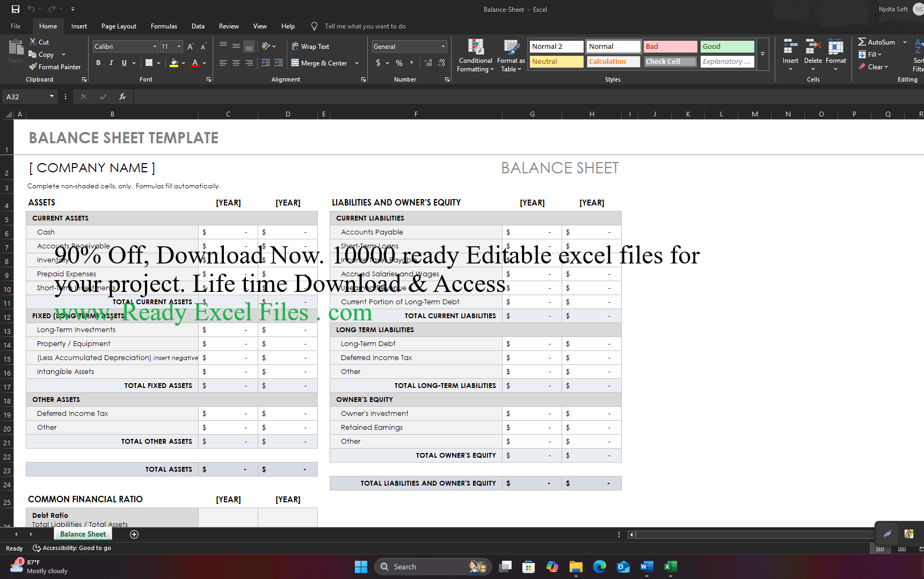Viewport: 924px width, 579px height.
Task: Apply red Font Color to text
Action: [x=195, y=63]
